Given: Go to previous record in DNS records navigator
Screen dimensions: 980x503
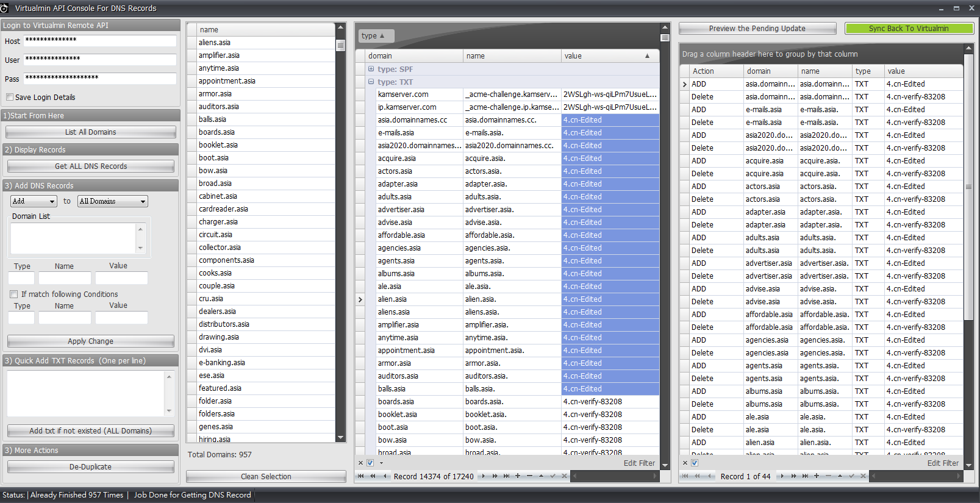Looking at the screenshot, I should point(384,476).
